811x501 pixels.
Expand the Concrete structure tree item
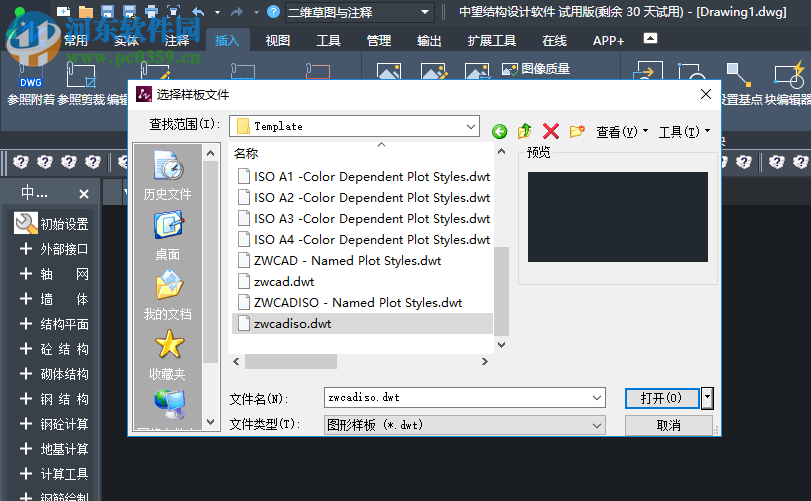[x=26, y=349]
